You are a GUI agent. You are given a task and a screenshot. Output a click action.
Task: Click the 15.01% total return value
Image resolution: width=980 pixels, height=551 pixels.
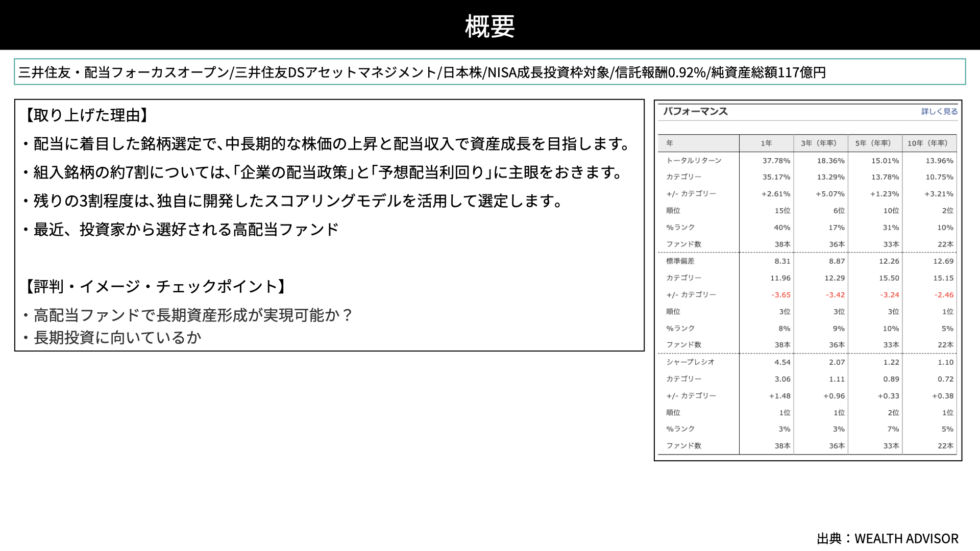coord(885,161)
